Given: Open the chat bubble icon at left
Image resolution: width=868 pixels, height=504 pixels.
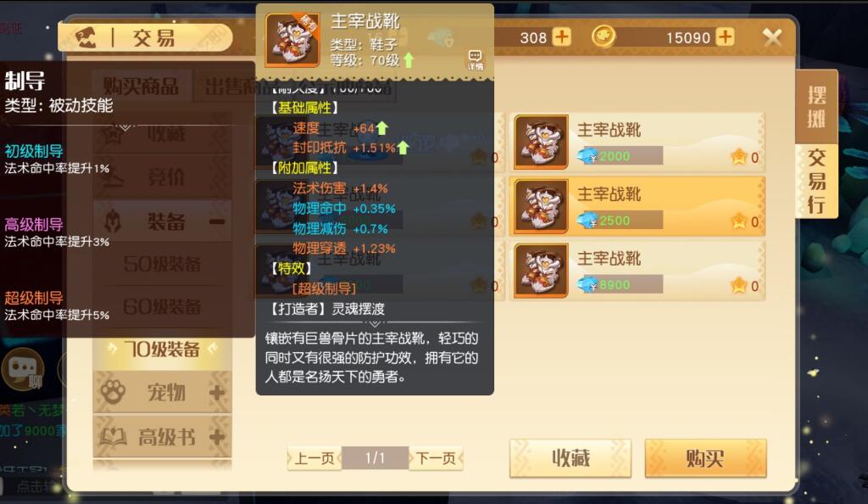Looking at the screenshot, I should (x=23, y=368).
